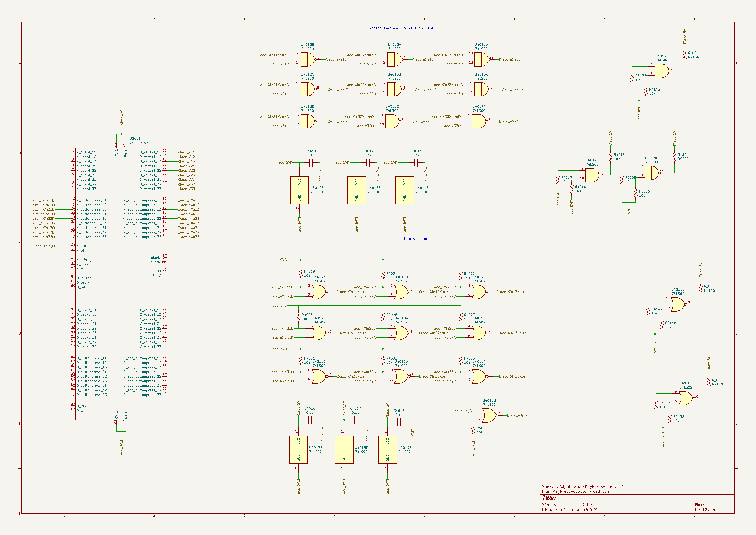Select the FullO pin label
The image size is (756, 535).
tap(157, 276)
